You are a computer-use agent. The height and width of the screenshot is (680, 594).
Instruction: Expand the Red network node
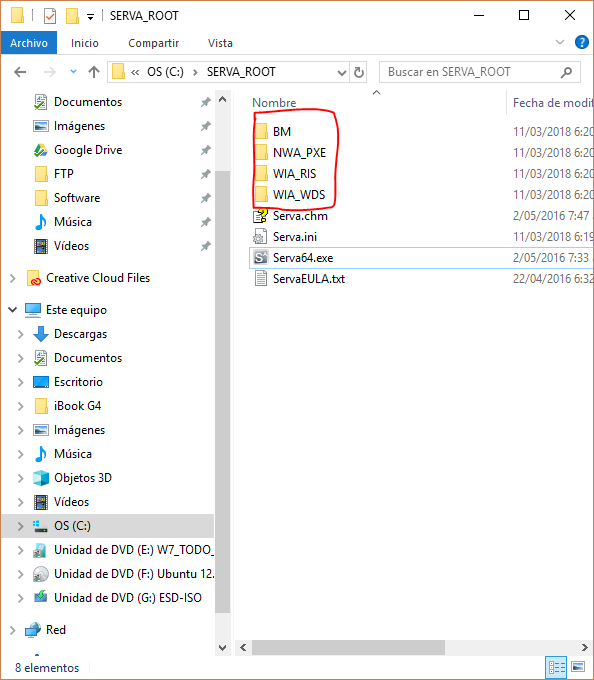click(13, 630)
